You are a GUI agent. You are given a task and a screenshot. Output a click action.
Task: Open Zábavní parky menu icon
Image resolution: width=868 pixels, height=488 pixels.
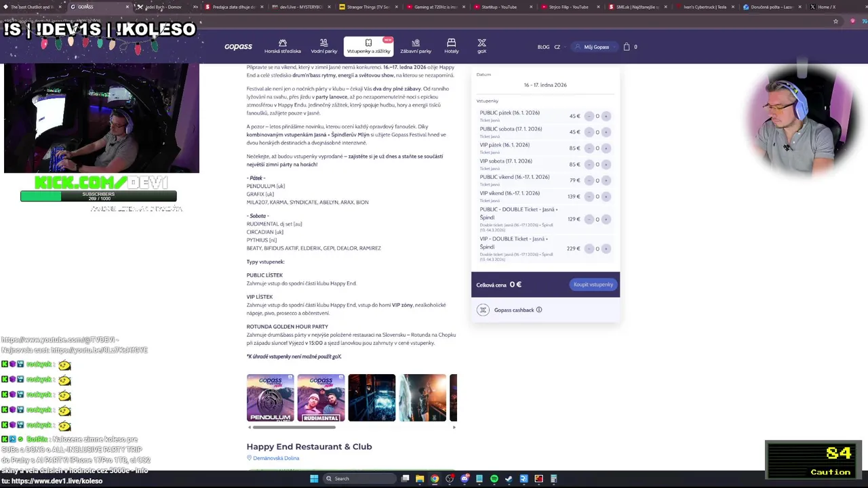coord(416,43)
